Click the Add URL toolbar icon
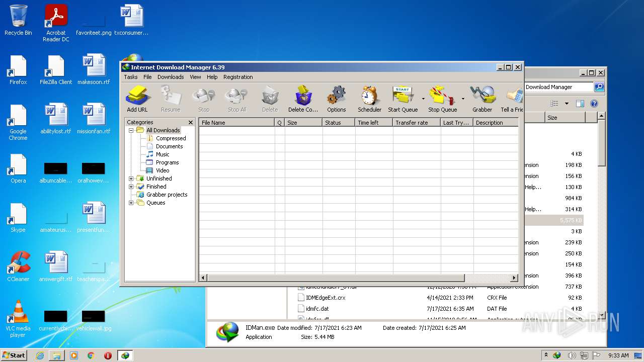Viewport: 644px width, 362px height. pos(137,99)
